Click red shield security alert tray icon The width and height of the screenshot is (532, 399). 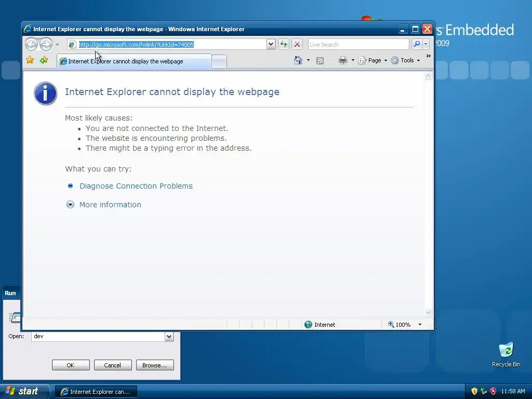[x=494, y=391]
